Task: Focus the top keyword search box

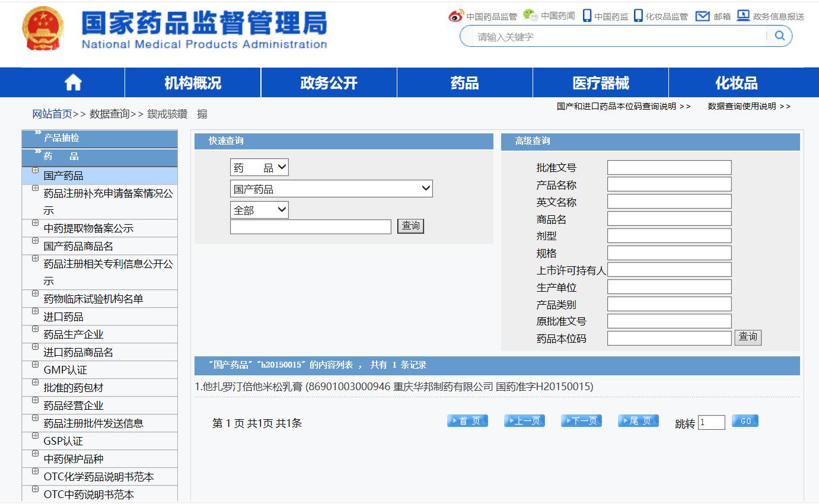Action: (620, 37)
